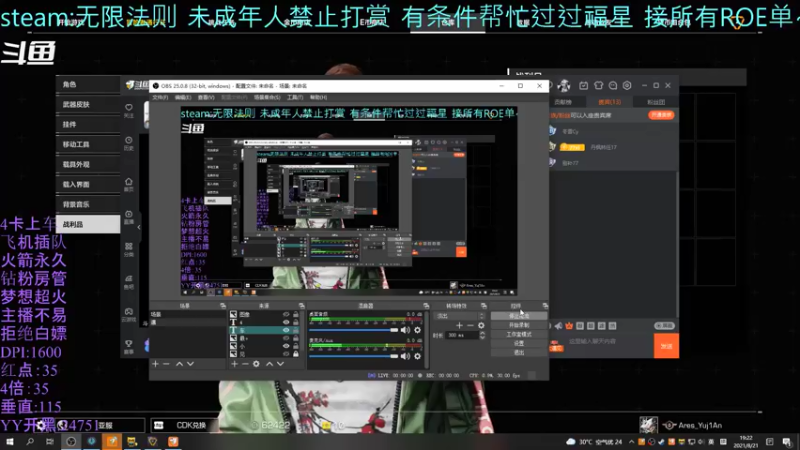Viewport: 800px width, 450px height.
Task: Add a new scene with the plus icon
Action: click(156, 364)
